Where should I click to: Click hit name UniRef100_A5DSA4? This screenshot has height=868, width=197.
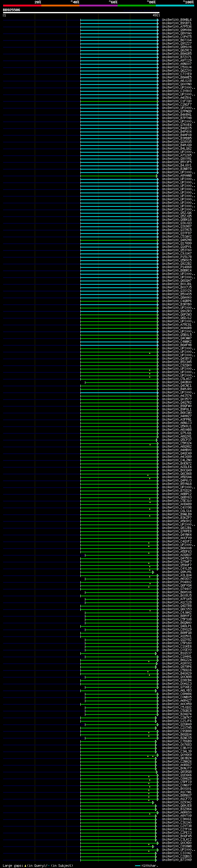click(x=176, y=477)
